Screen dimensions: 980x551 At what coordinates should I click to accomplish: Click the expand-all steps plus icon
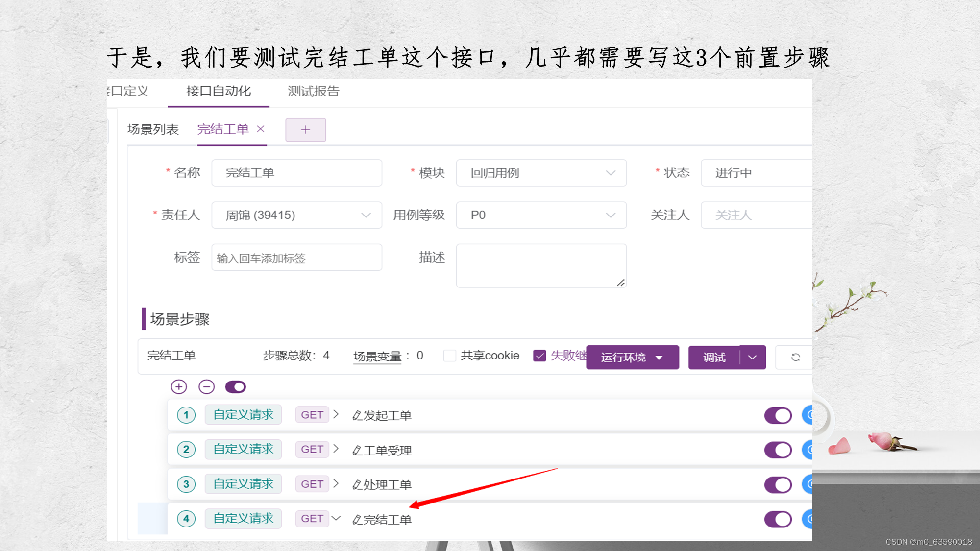click(x=179, y=387)
